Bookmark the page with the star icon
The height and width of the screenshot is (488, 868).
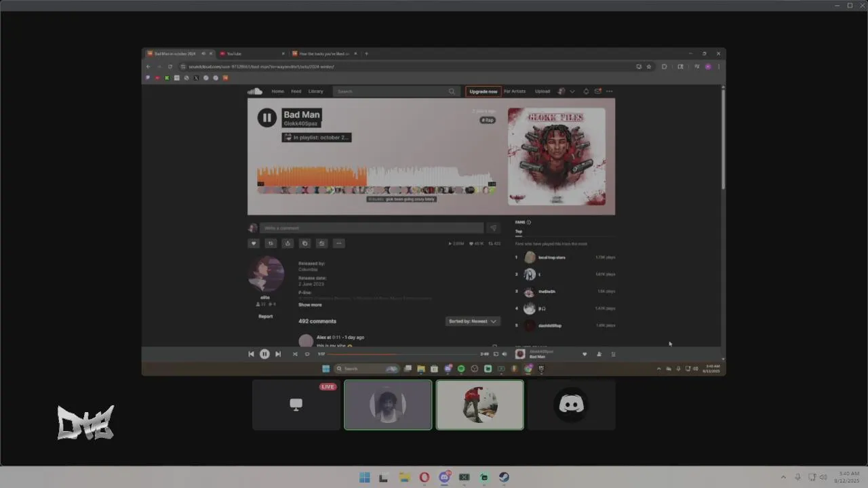[x=649, y=66]
